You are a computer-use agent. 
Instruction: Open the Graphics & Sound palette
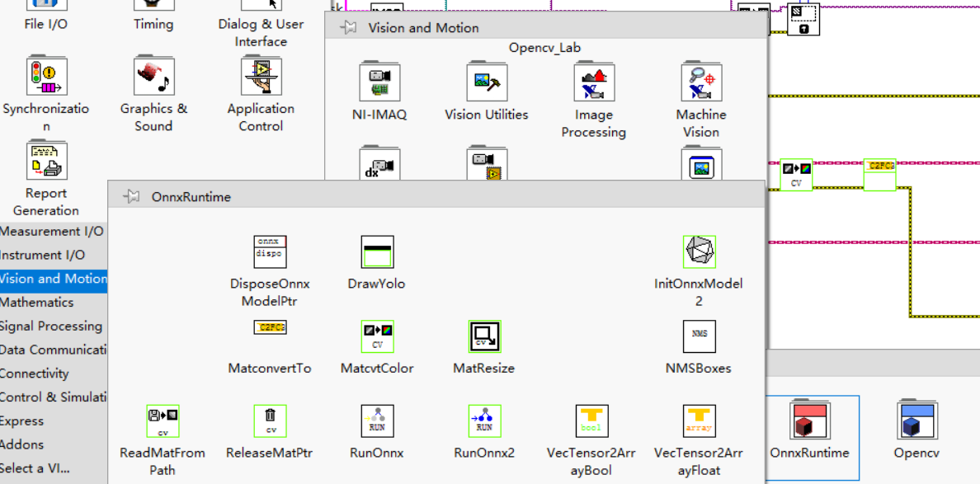(x=153, y=77)
